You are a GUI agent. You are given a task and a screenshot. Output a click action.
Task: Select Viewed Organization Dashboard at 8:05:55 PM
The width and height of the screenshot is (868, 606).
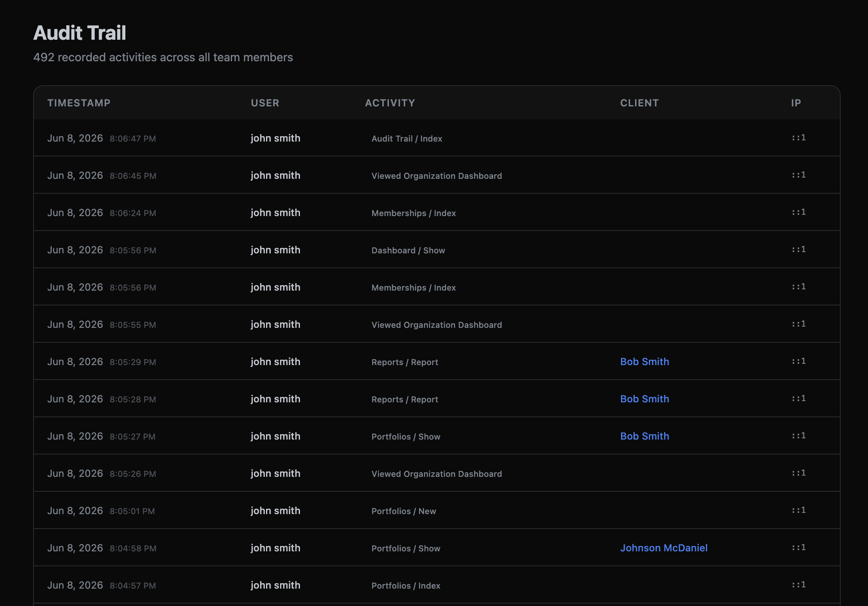point(436,325)
